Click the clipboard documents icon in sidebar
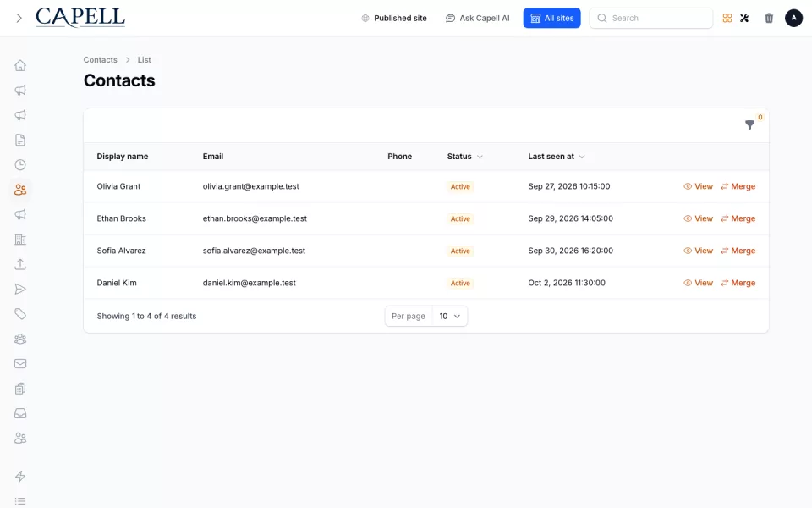This screenshot has width=812, height=508. [x=20, y=389]
